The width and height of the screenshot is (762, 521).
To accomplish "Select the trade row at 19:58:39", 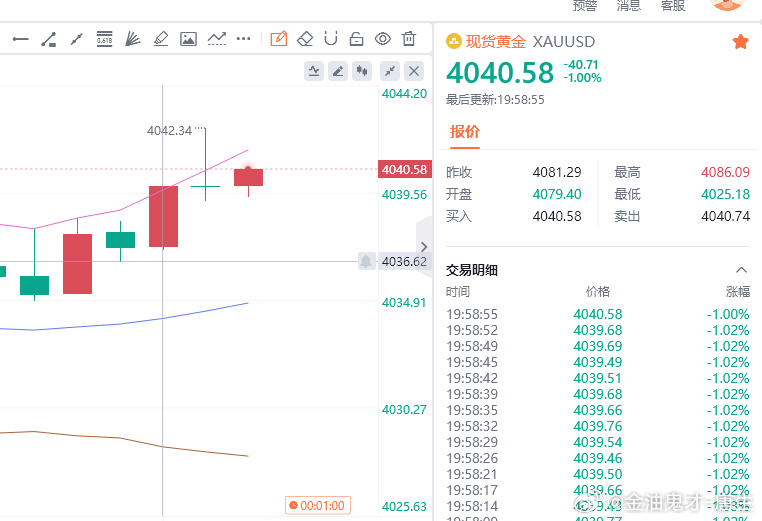I will 598,394.
